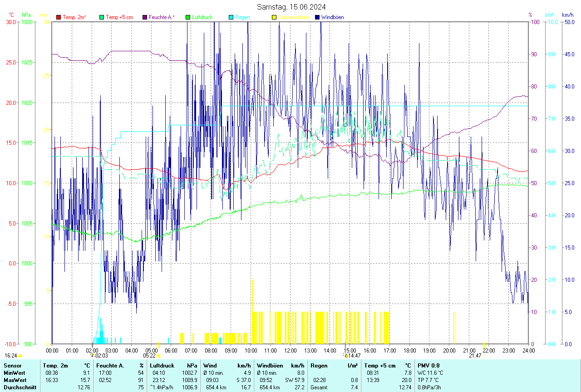Click the sunset icon beside 21:47
This screenshot has width=581, height=392.
coord(484,356)
